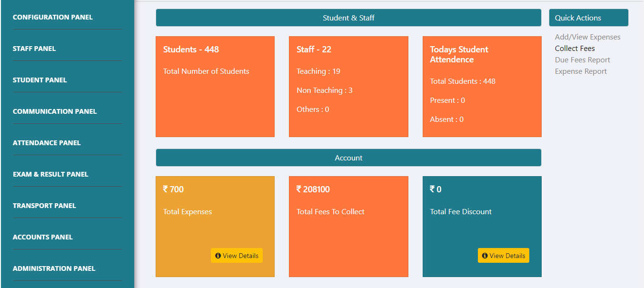Select the Students - 448 card
This screenshot has height=288, width=644.
(215, 87)
